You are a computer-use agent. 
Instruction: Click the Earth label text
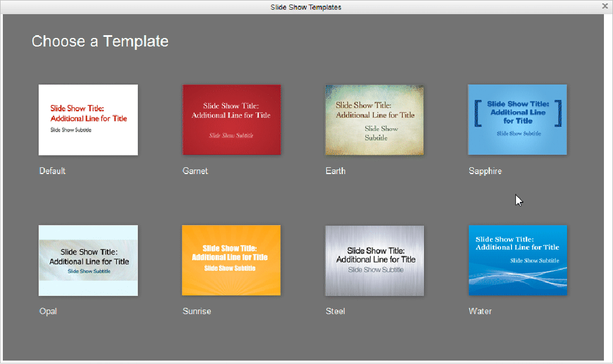coord(335,171)
